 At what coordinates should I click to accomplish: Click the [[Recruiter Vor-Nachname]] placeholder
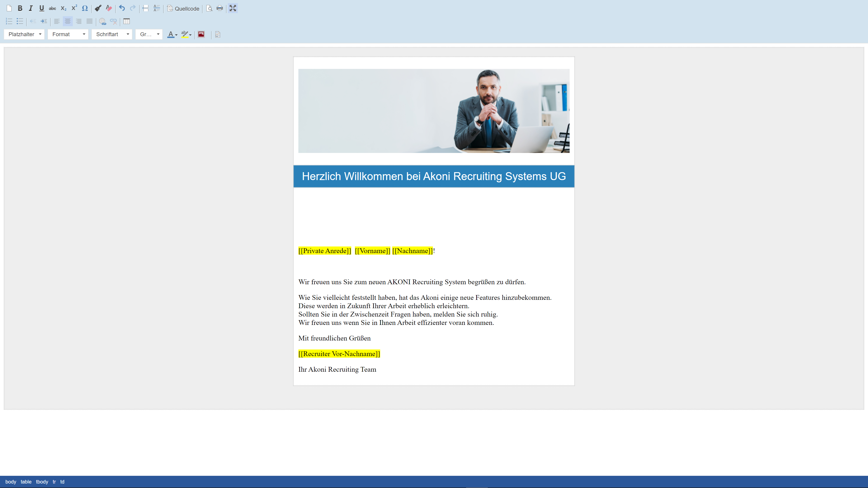(339, 354)
